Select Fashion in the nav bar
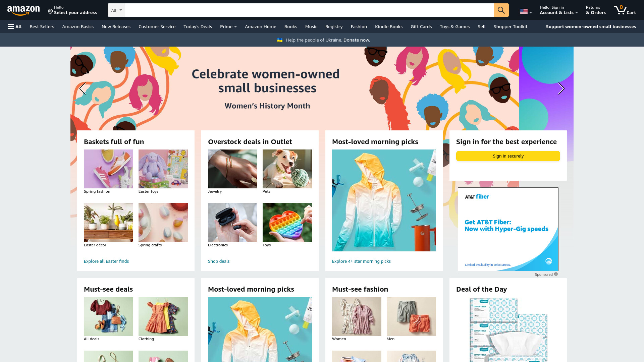This screenshot has height=362, width=644. (359, 26)
